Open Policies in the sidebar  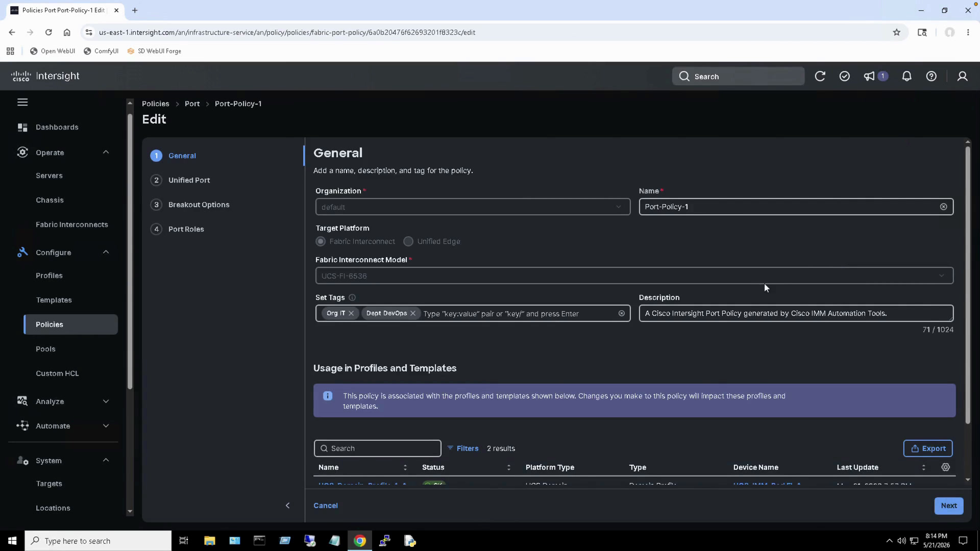coord(70,324)
